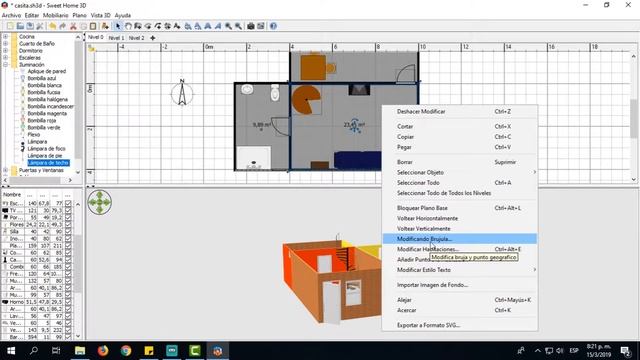
Task: Uncheck visibility for the TV furniture row
Action: point(68,210)
